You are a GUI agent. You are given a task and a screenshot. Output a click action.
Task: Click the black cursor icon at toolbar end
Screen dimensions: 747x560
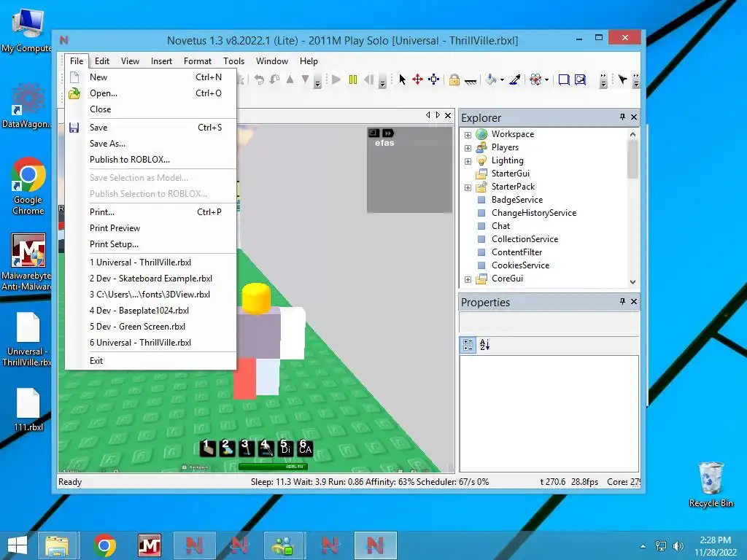pos(622,79)
